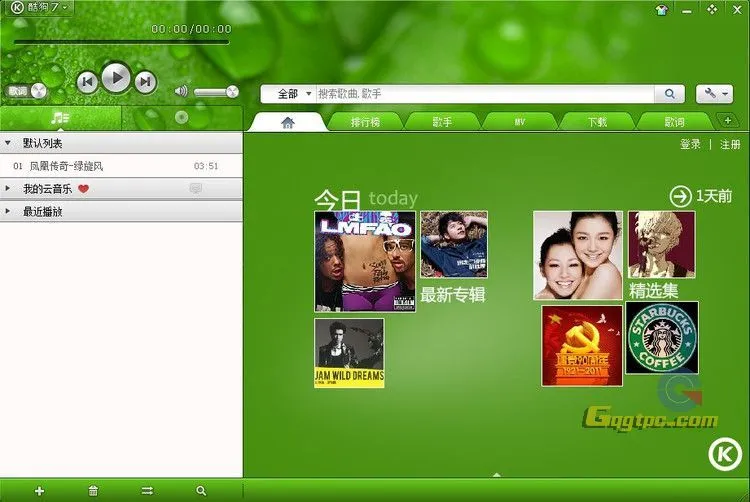This screenshot has height=502, width=750.
Task: Toggle the 歌词 lyrics switch
Action: [26, 91]
